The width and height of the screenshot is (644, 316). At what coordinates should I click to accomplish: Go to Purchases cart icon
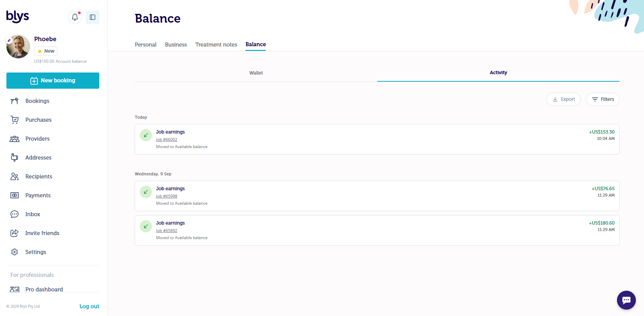[15, 120]
